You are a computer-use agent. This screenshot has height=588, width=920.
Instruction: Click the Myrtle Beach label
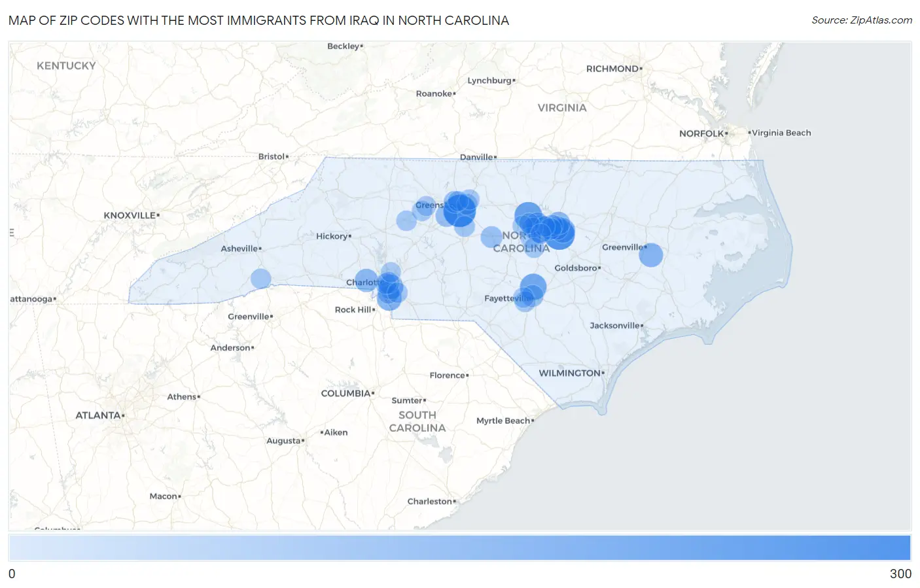pos(503,421)
